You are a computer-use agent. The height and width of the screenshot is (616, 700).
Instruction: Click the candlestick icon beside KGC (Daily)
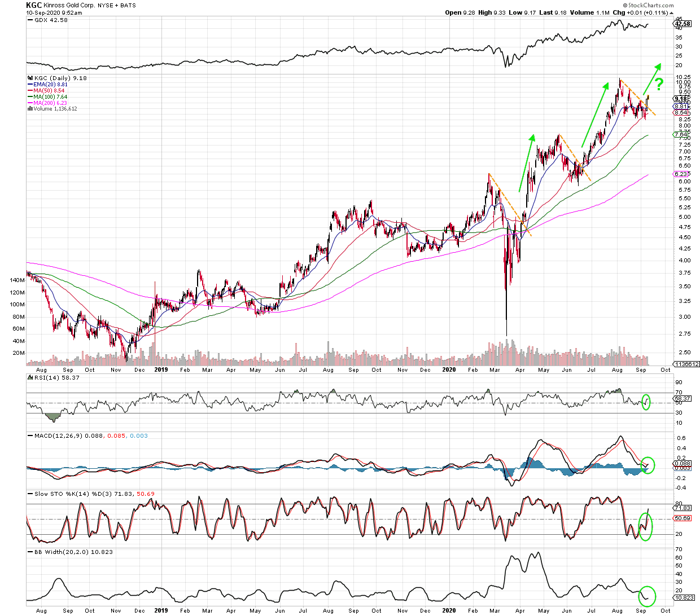(30, 78)
